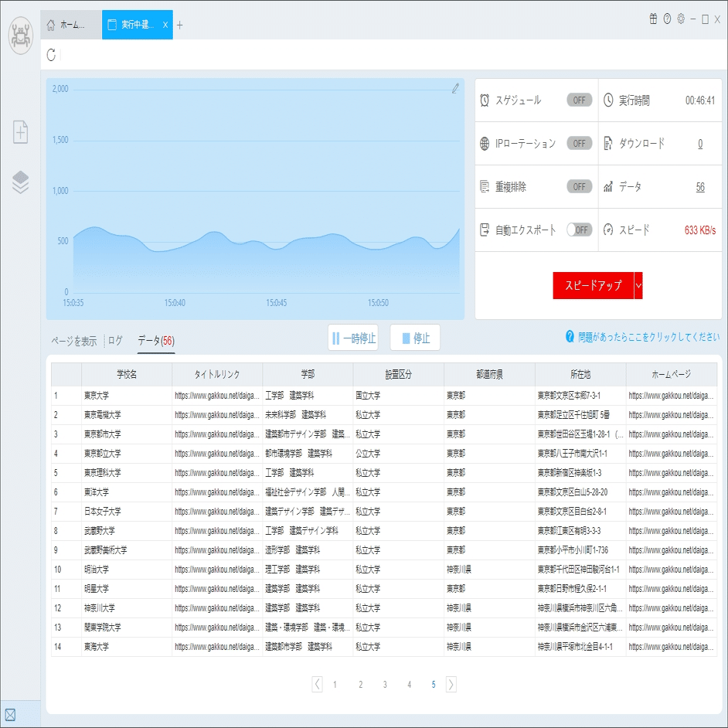Open new task icon in sidebar
728x728 pixels.
point(20,132)
